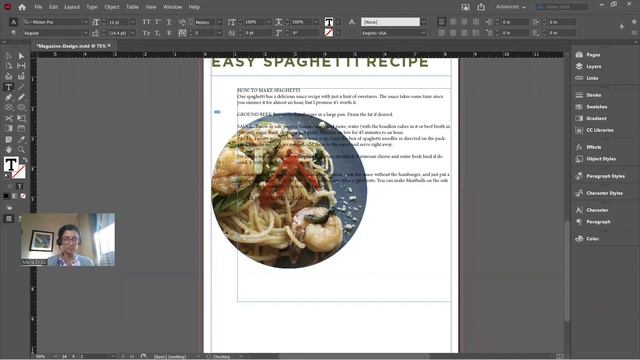
Task: Open the Layout menu
Action: pyautogui.click(x=72, y=7)
